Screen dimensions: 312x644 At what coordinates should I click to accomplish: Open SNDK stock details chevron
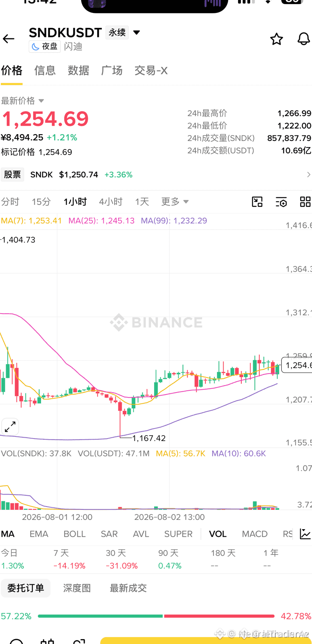308,175
